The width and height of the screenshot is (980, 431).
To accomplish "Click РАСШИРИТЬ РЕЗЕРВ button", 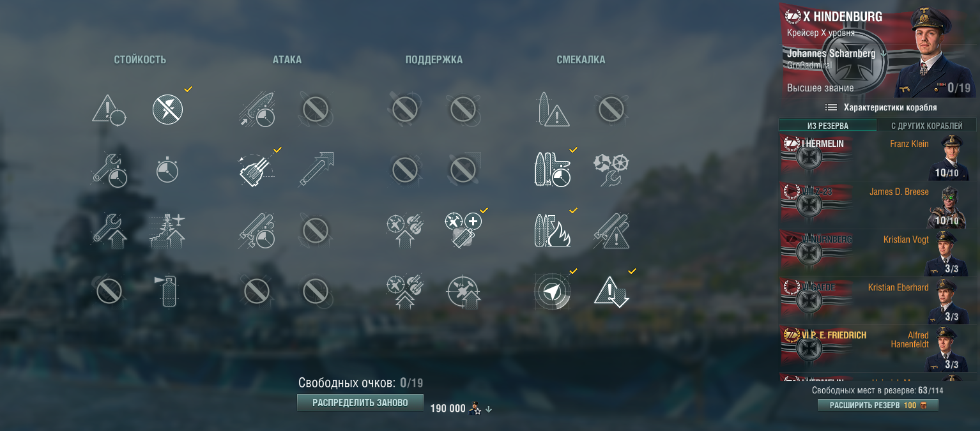I will pyautogui.click(x=878, y=405).
